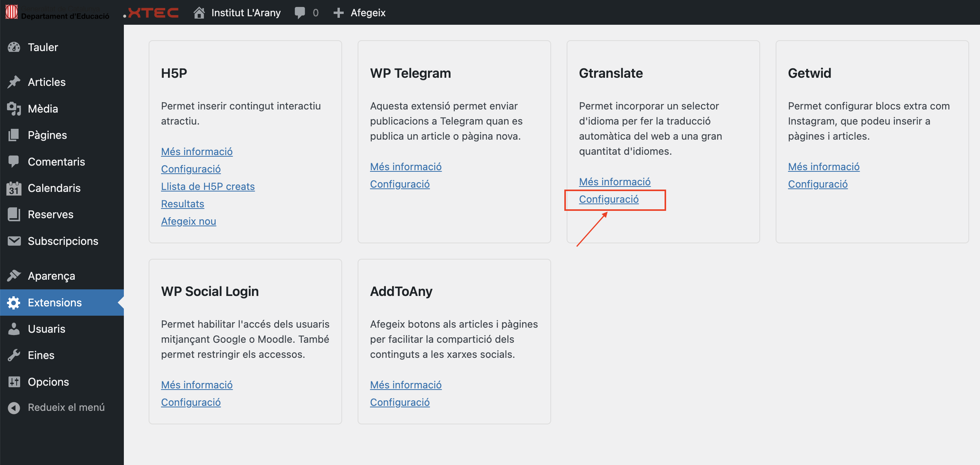Click the comments bubble icon in top bar
Image resolution: width=980 pixels, height=465 pixels.
[x=300, y=13]
